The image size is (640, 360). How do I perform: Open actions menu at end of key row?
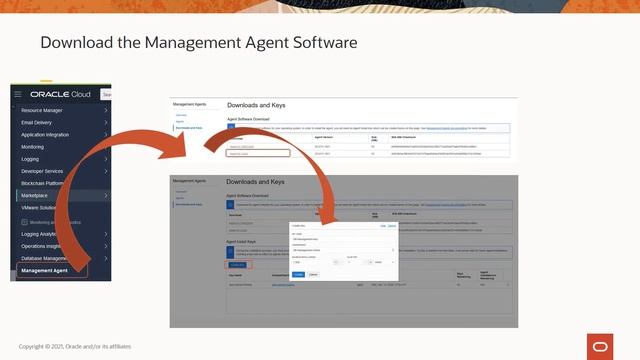click(508, 284)
